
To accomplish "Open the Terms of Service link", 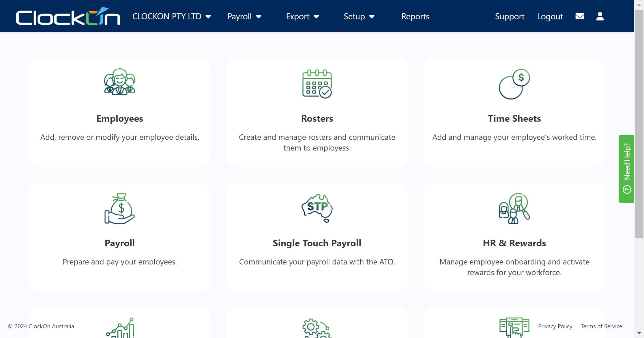I will (601, 326).
